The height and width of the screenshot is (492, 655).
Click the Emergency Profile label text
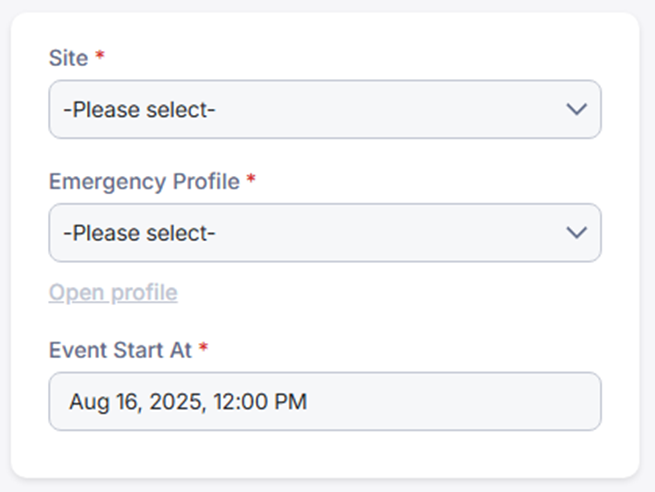(x=144, y=182)
